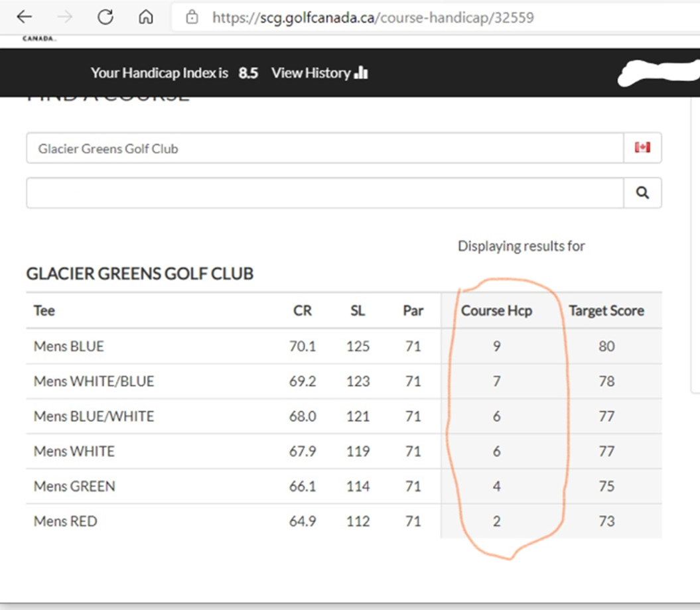This screenshot has height=610, width=700.
Task: Select the Mens RED tee row
Action: (65, 521)
